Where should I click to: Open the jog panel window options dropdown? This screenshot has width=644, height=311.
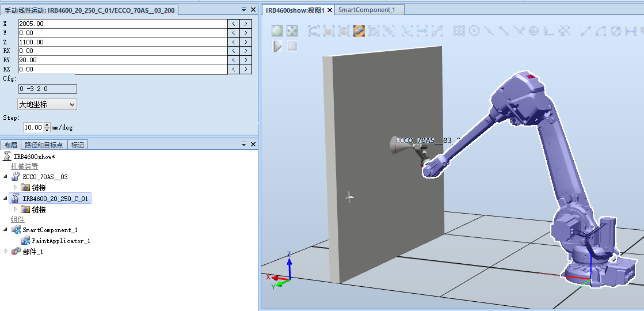[x=244, y=9]
